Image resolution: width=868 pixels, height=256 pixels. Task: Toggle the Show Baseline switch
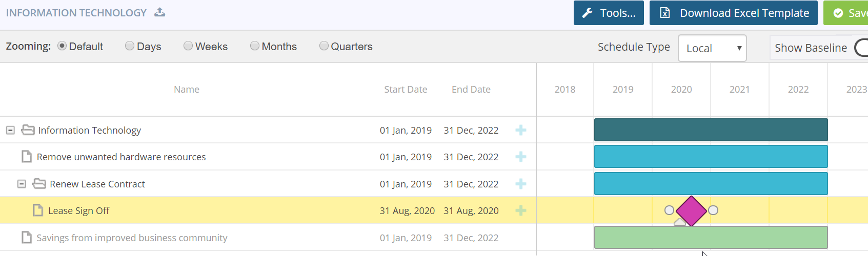click(861, 48)
